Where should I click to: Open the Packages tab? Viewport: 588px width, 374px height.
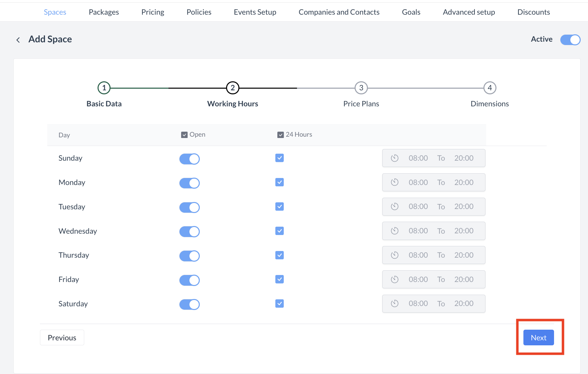click(x=104, y=12)
